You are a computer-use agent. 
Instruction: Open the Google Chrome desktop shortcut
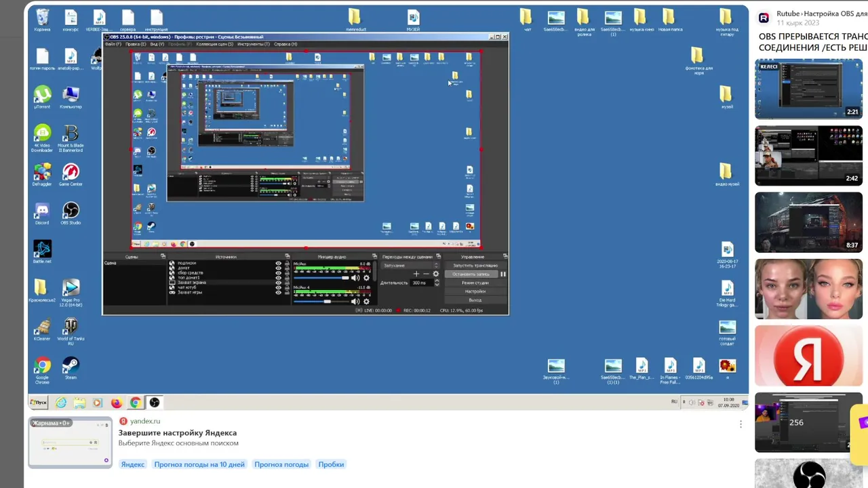[x=42, y=370]
